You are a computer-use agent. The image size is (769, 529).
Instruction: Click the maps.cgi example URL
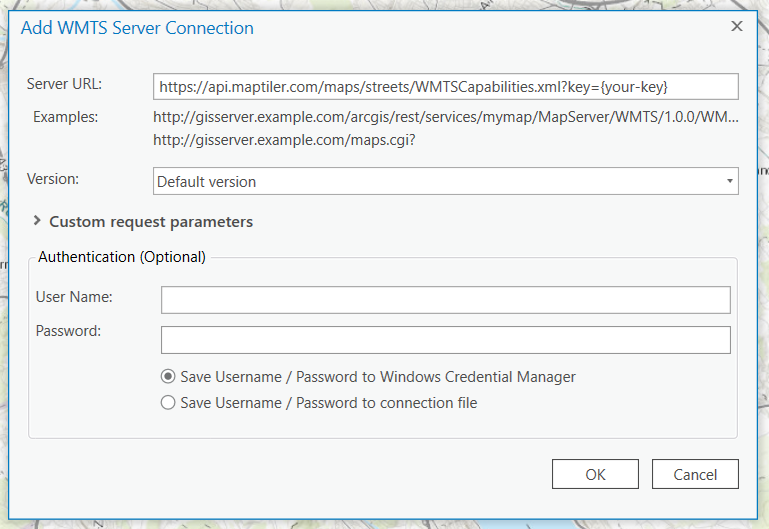284,140
